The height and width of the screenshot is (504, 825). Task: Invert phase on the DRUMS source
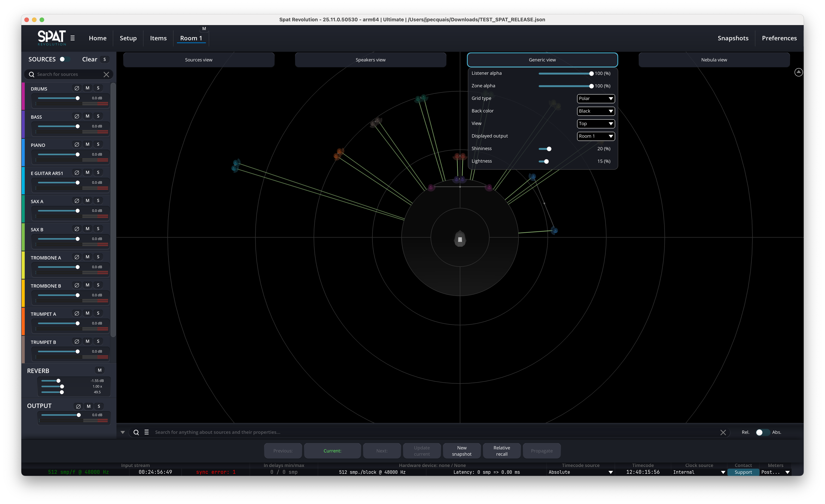(77, 88)
